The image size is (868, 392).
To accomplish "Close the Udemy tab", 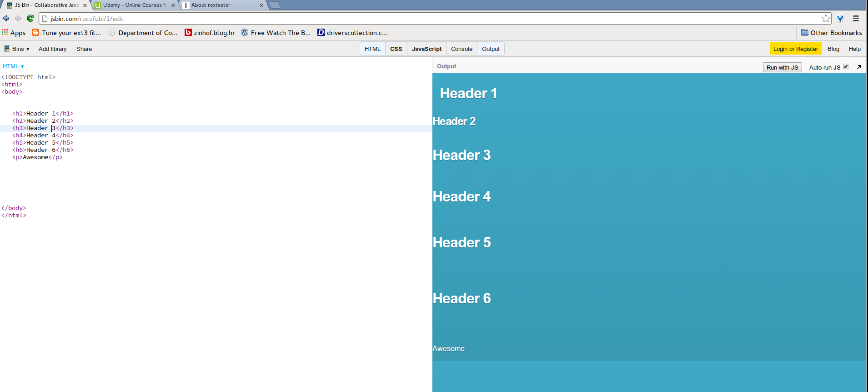I will pyautogui.click(x=173, y=5).
